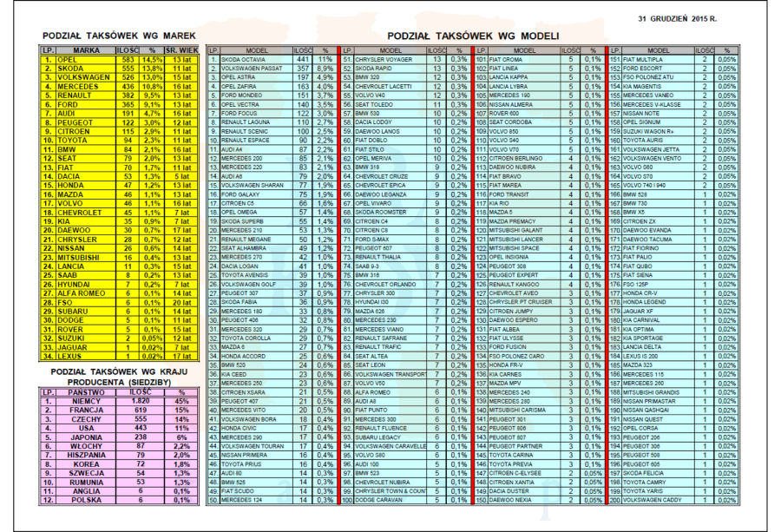Select the POLSKA country cell
Viewport: 781px width, 532px height.
(85, 500)
